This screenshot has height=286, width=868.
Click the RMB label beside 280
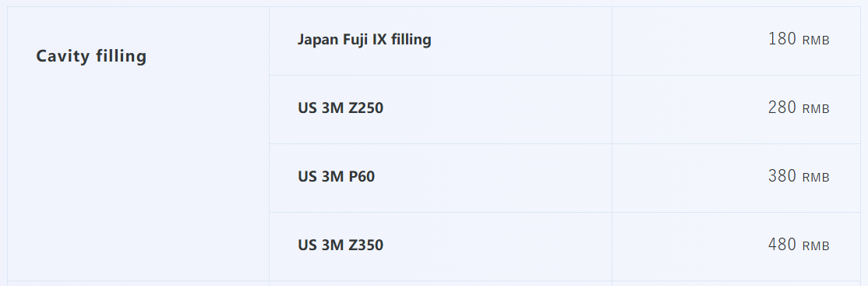816,110
